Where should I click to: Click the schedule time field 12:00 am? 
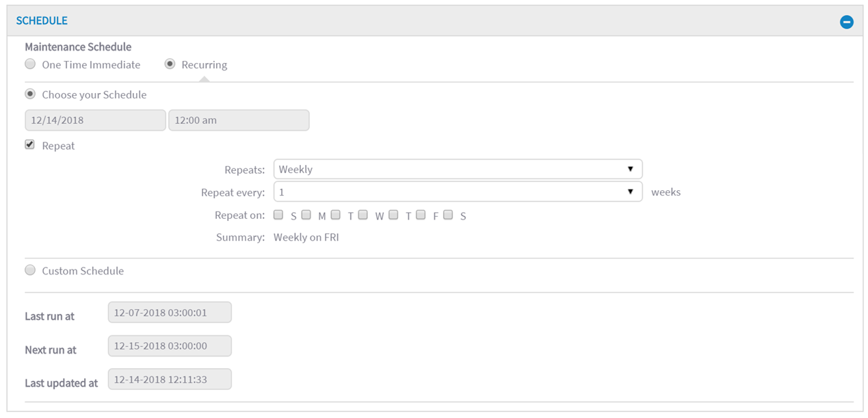[239, 120]
